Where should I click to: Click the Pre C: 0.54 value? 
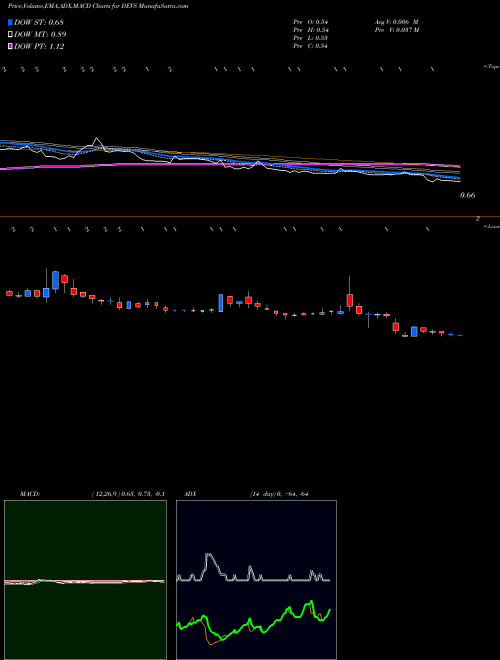tap(311, 46)
